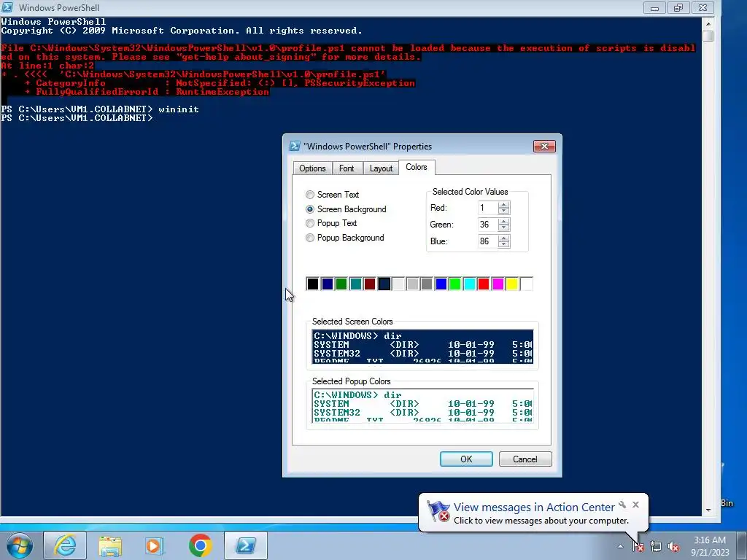
Task: Pick the dark gray color swatch
Action: click(x=427, y=284)
